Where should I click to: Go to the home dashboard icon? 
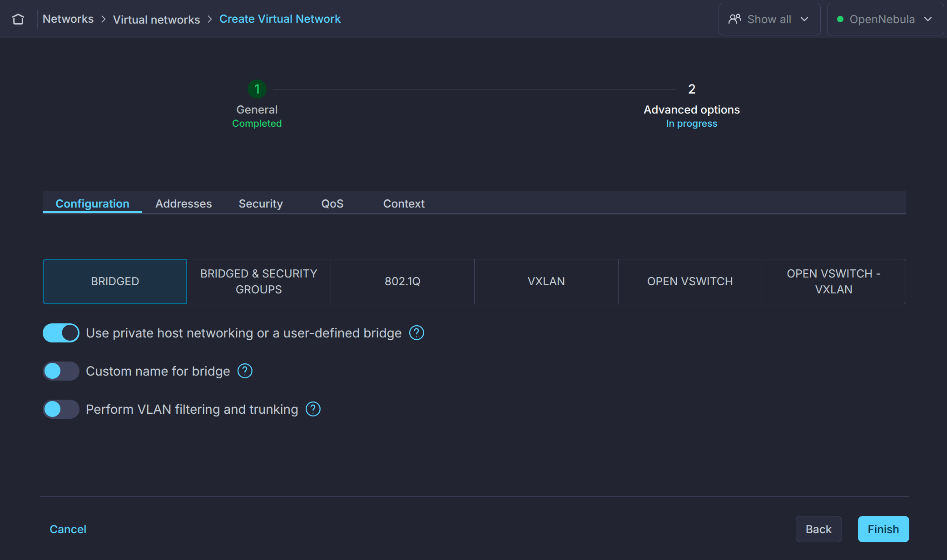tap(18, 19)
